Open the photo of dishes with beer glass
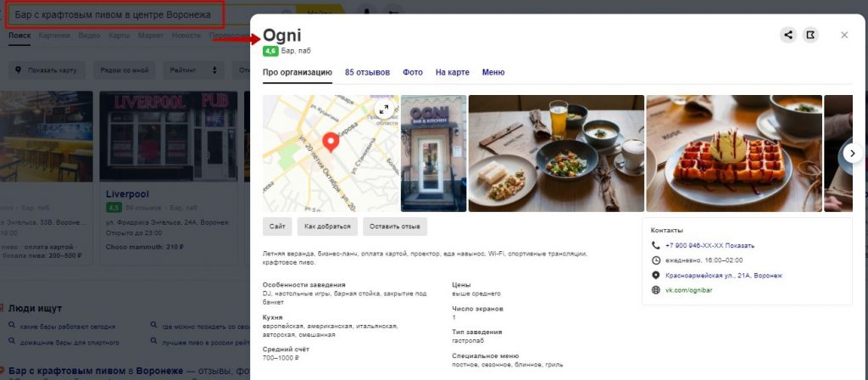The height and width of the screenshot is (380, 868). click(x=556, y=154)
